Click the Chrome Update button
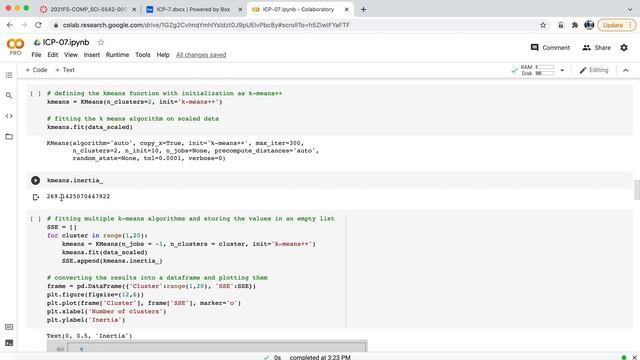This screenshot has width=640, height=360. (617, 25)
